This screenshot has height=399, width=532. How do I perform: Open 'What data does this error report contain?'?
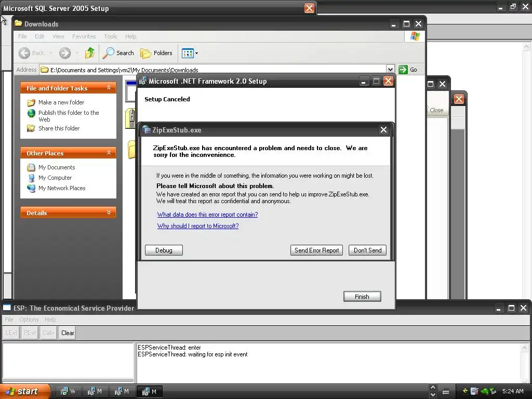tap(208, 215)
